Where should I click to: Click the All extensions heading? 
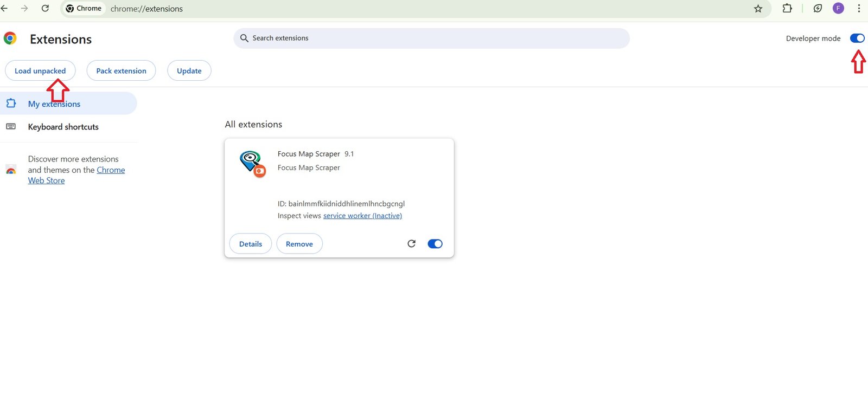tap(253, 124)
